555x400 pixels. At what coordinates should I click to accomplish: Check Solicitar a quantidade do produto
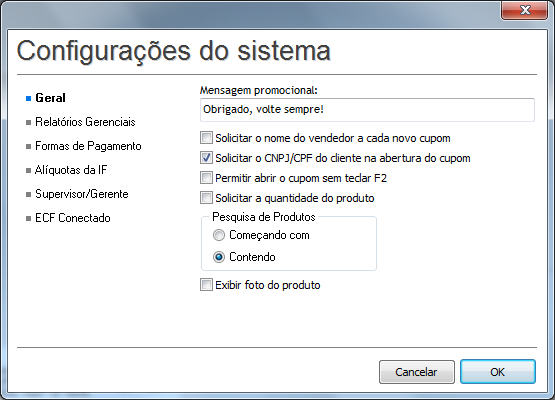click(206, 198)
